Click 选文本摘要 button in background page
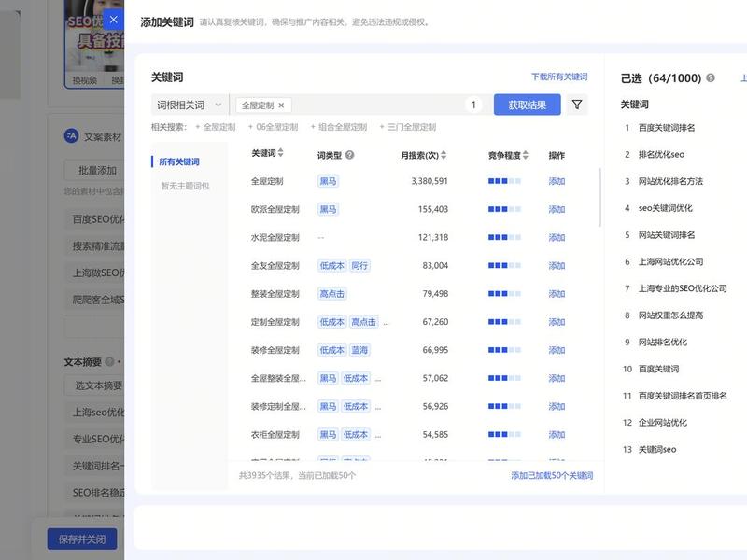The width and height of the screenshot is (747, 560). pos(94,385)
